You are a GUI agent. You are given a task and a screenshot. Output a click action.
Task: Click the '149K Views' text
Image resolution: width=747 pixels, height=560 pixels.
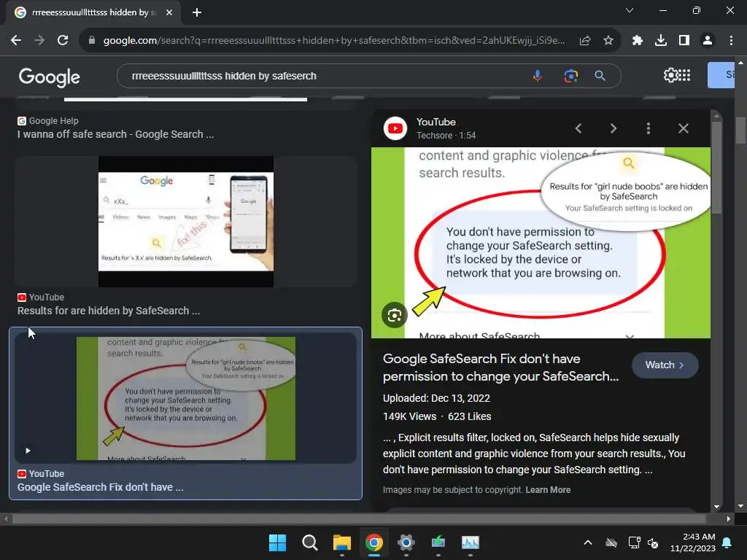[x=410, y=416]
